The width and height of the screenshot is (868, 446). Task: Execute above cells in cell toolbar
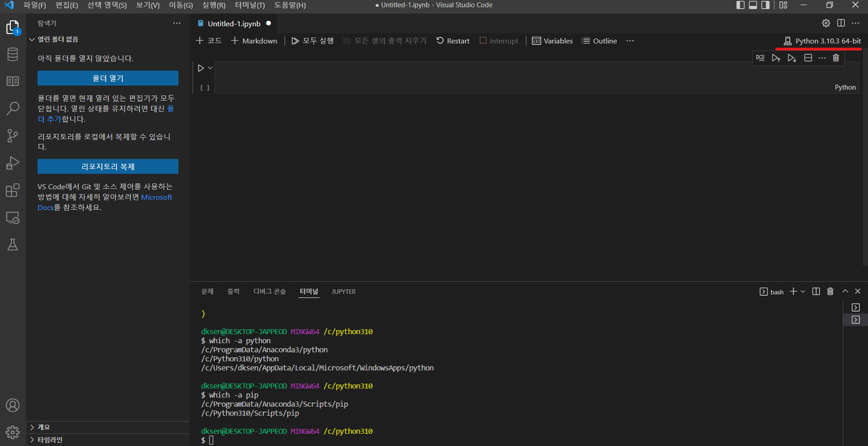pyautogui.click(x=776, y=58)
